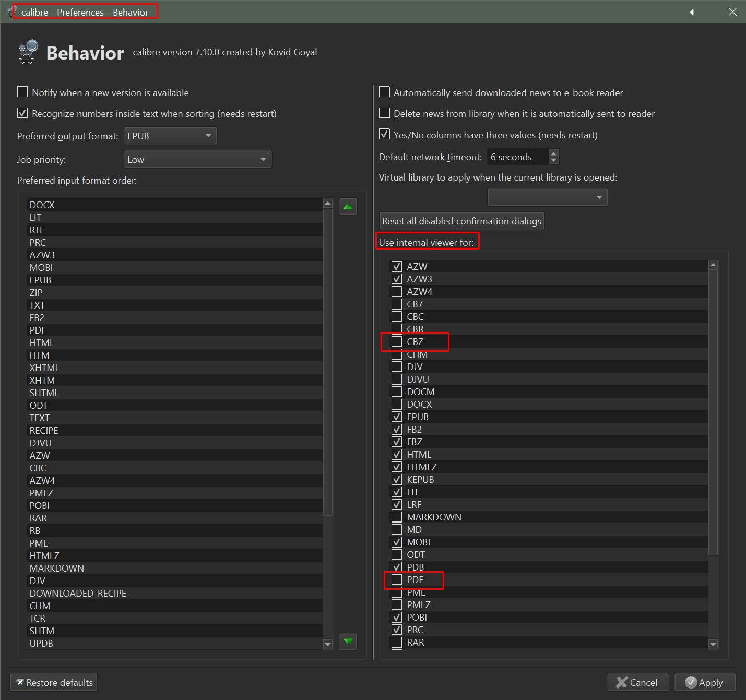
Task: Select MOBI in the input format order list
Action: [x=41, y=268]
